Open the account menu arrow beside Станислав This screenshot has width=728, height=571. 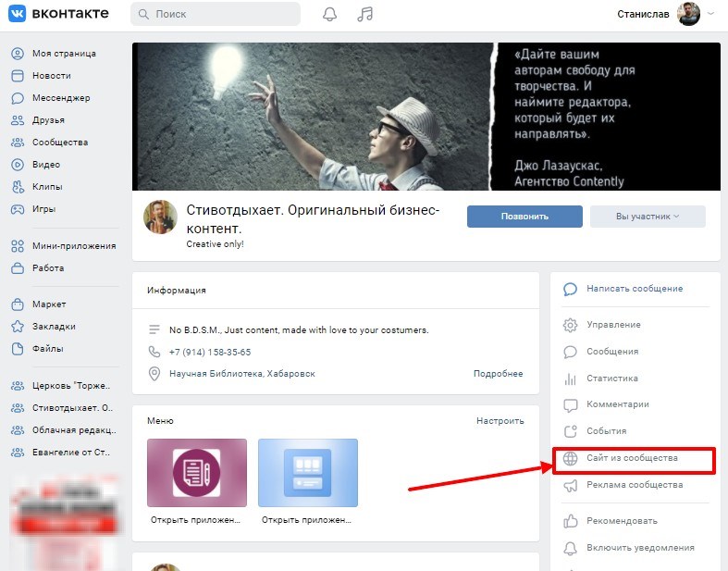[x=710, y=14]
